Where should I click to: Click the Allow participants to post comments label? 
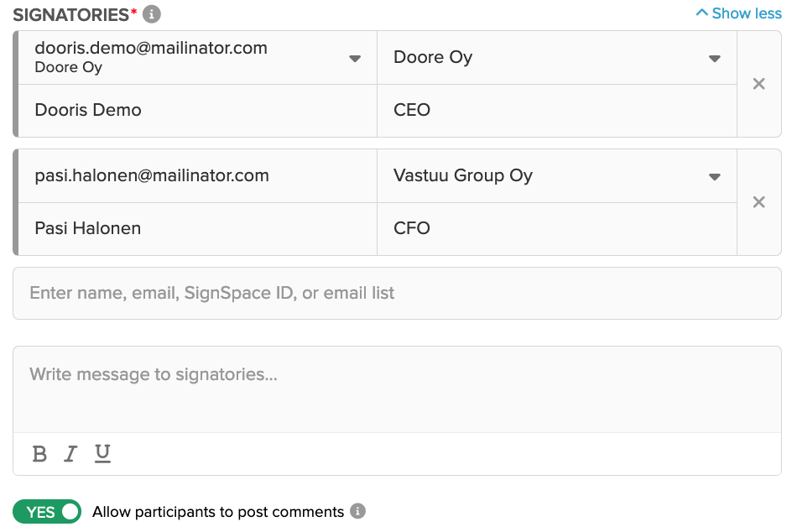(x=218, y=512)
